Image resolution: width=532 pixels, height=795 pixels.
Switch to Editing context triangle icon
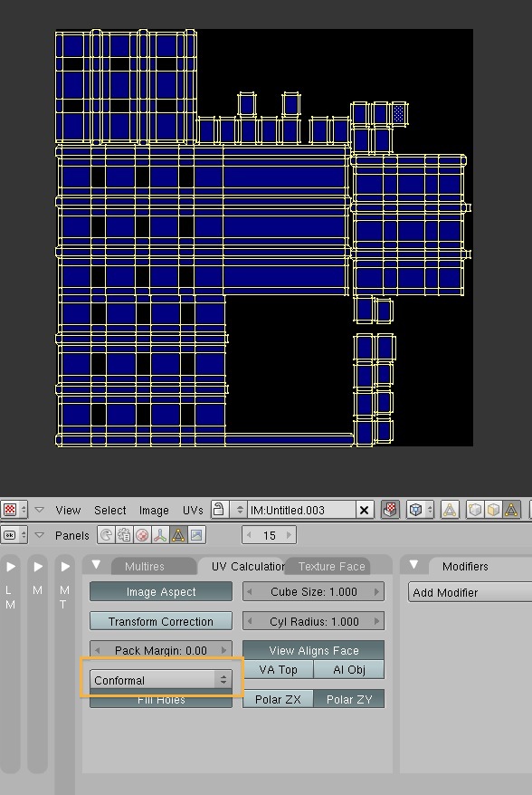178,535
